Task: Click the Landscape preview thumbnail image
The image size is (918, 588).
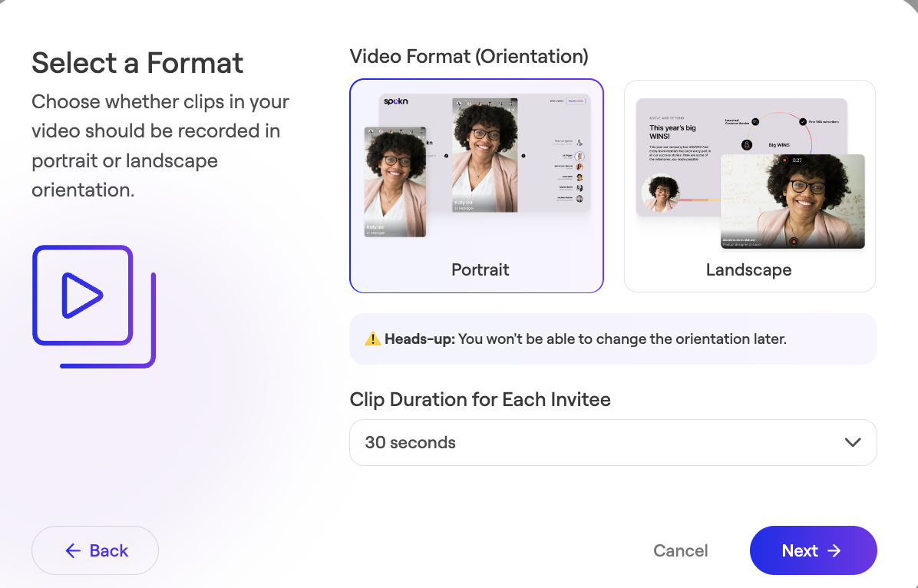Action: click(x=750, y=173)
